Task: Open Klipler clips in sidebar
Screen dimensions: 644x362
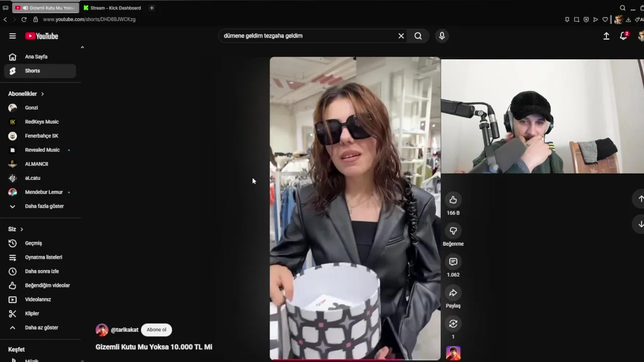Action: pos(40,314)
